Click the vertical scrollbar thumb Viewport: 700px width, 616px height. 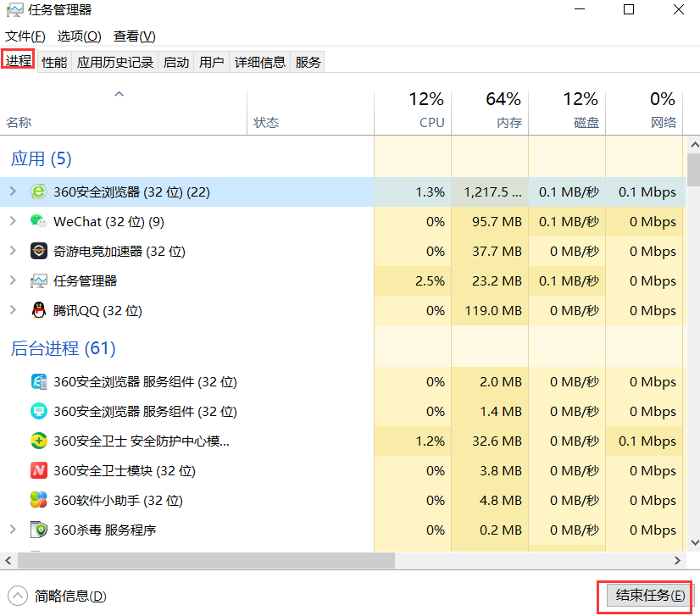(x=694, y=169)
